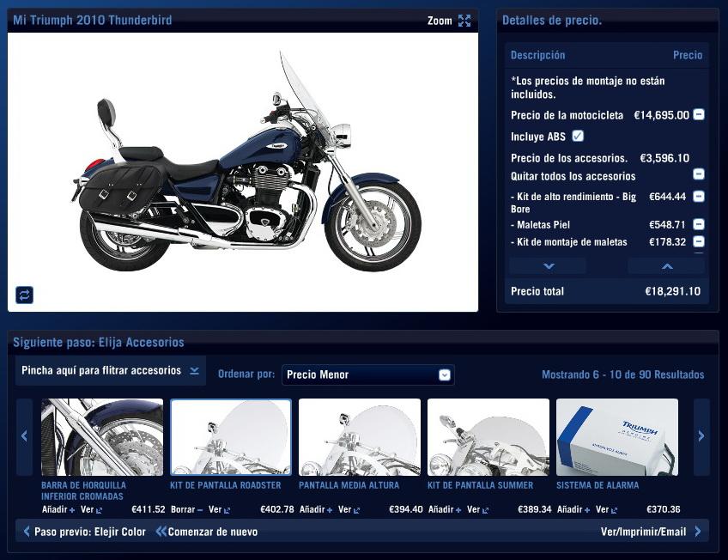Select the Sistema de Alarma thumbnail
The image size is (728, 560).
[x=617, y=437]
